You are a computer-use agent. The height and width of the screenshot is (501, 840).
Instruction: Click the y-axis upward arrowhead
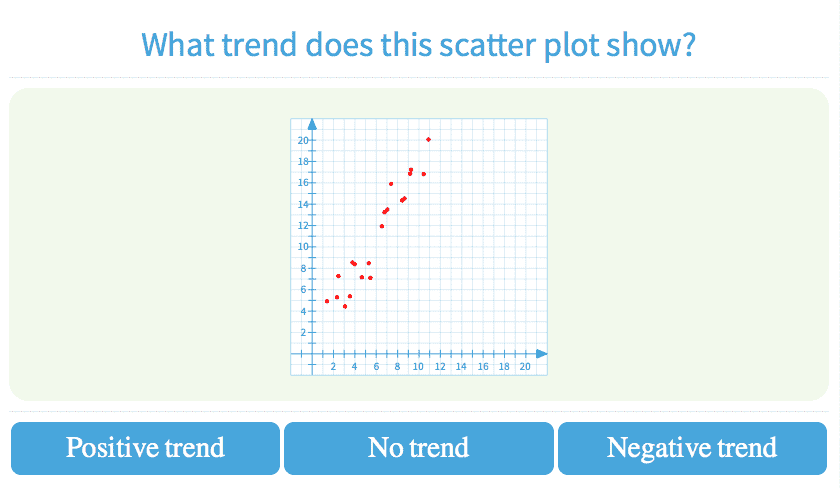(313, 124)
